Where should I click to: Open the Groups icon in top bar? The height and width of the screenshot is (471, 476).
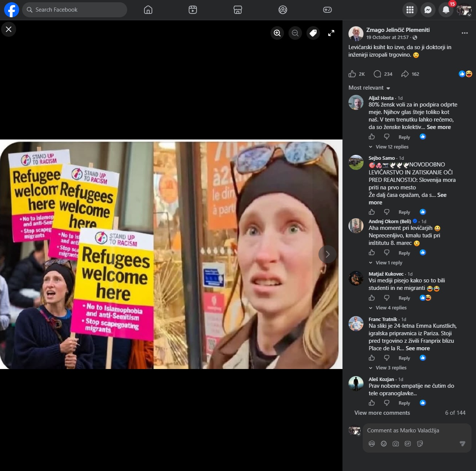tap(283, 10)
